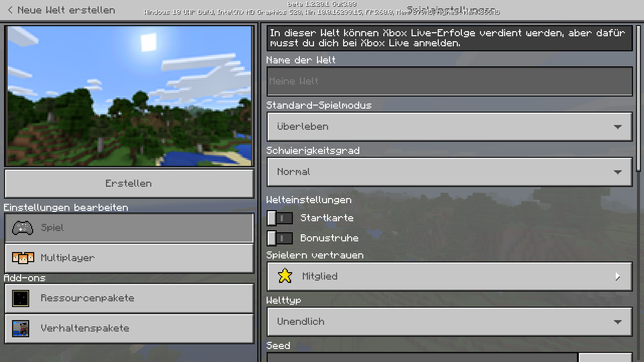Click the Ressourcenpakete black pack icon
Image resolution: width=644 pixels, height=362 pixels.
20,298
